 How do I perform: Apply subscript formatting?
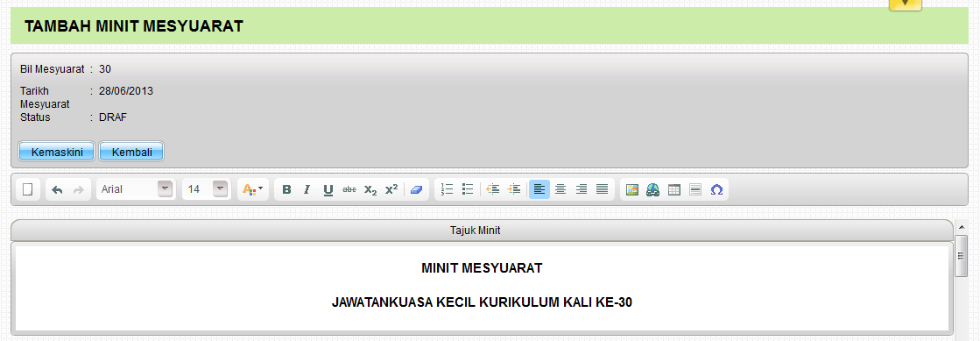[370, 189]
